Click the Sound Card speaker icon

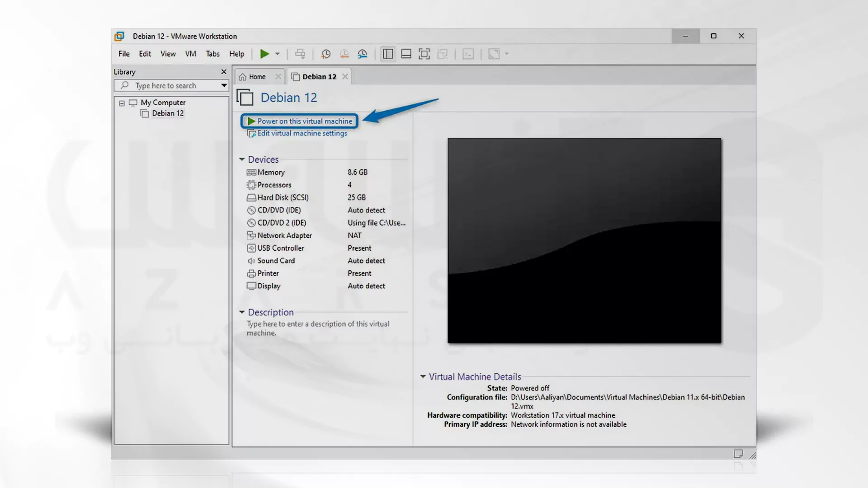(251, 261)
